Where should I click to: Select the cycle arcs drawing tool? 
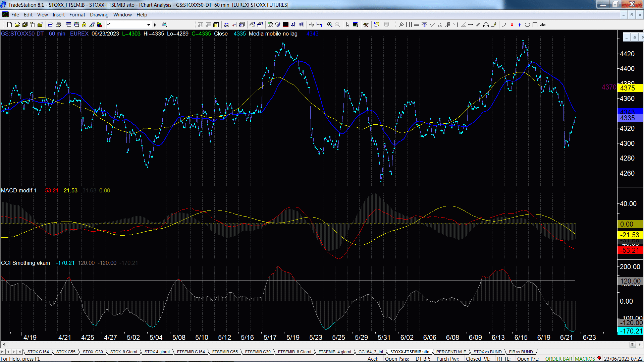click(x=486, y=25)
